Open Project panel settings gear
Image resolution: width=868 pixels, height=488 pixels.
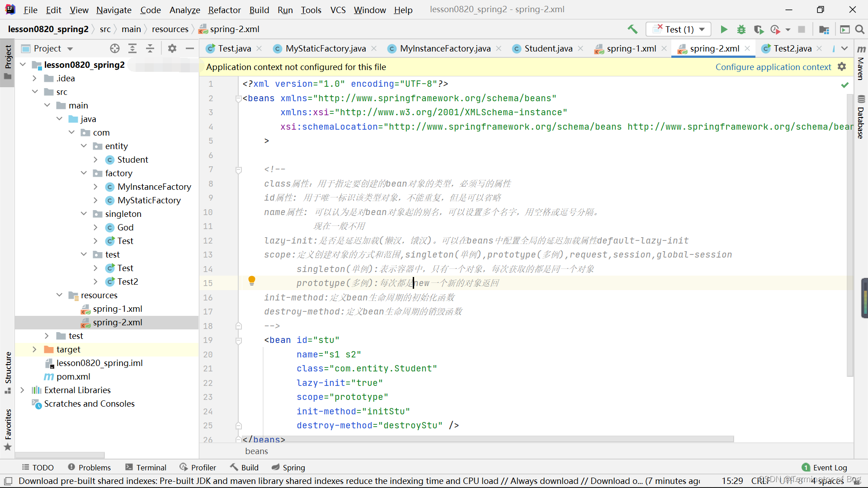[172, 48]
